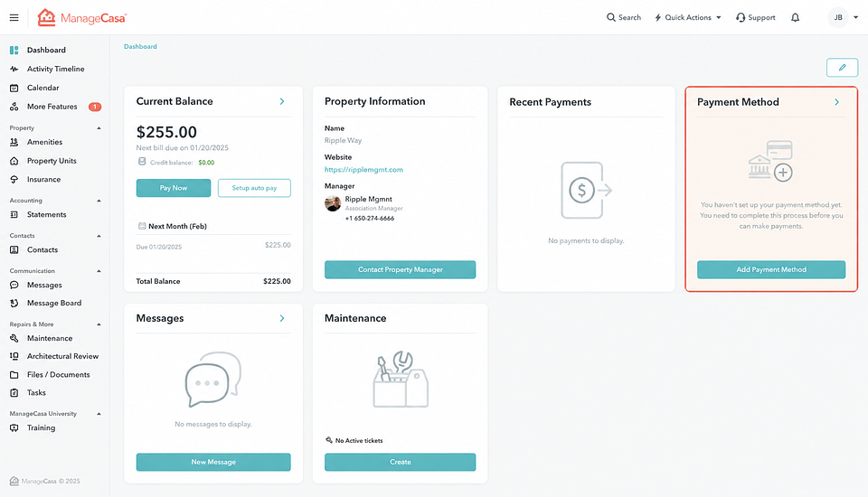Image resolution: width=868 pixels, height=497 pixels.
Task: Click the Tasks sidebar icon
Action: [14, 393]
